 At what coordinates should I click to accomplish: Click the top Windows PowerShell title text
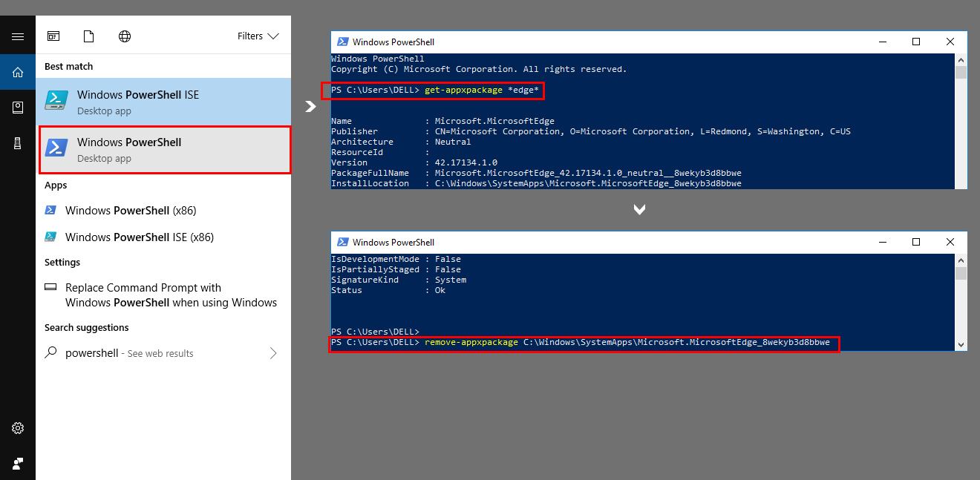tap(393, 42)
